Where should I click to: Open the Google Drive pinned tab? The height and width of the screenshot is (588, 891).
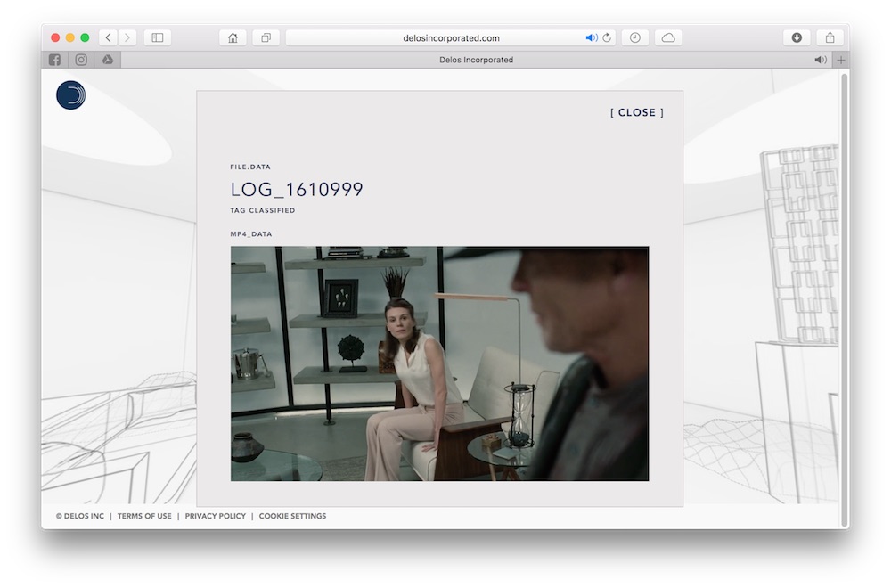(108, 60)
